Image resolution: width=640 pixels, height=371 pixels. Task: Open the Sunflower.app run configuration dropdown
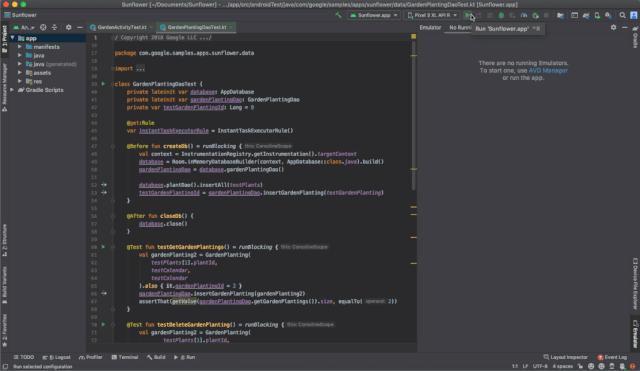point(373,15)
